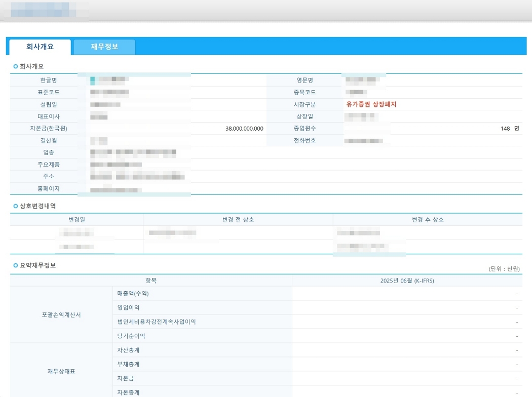Click the 결산월 label cell
532x397 pixels.
pyautogui.click(x=49, y=140)
